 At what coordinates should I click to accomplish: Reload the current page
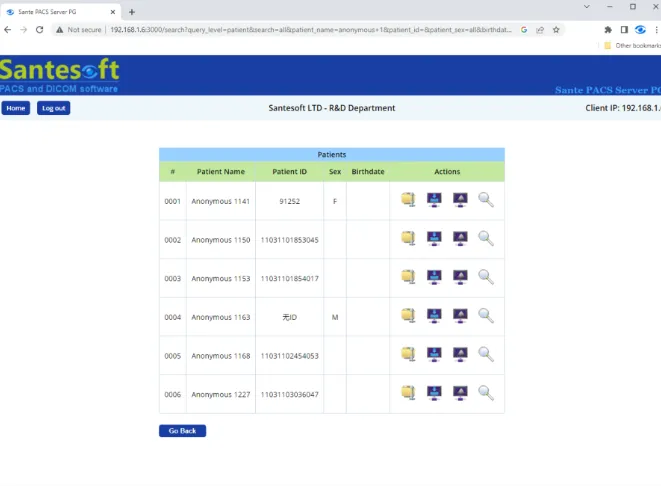[39, 30]
